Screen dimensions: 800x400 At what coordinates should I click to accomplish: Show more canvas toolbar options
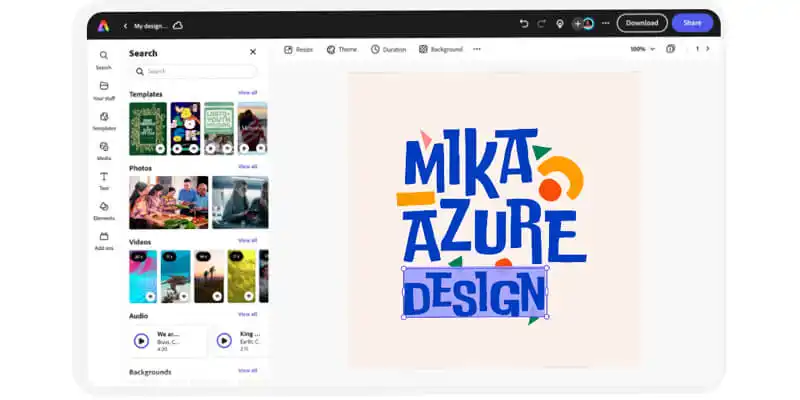[477, 49]
